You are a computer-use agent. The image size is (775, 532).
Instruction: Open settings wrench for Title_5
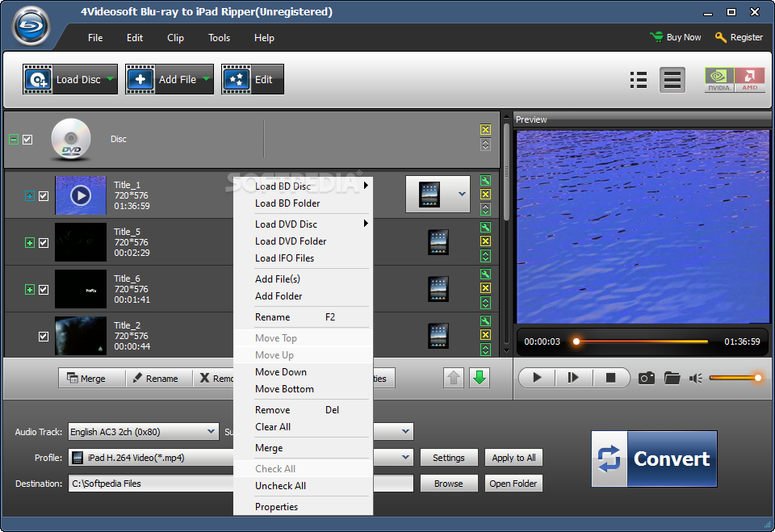pyautogui.click(x=485, y=227)
